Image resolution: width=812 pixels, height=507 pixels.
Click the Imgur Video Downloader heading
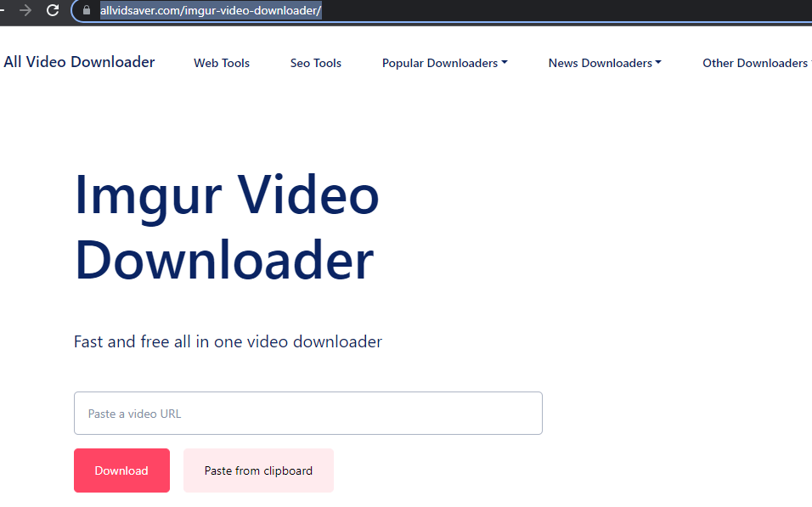[x=226, y=228]
